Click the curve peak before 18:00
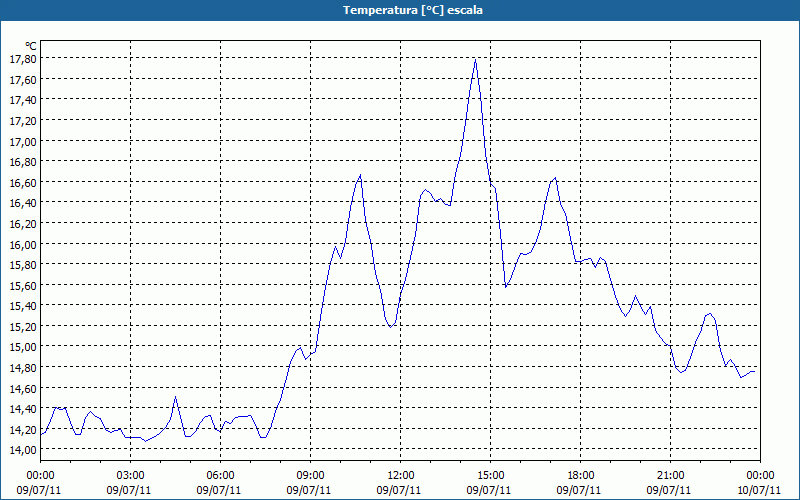 click(x=555, y=178)
